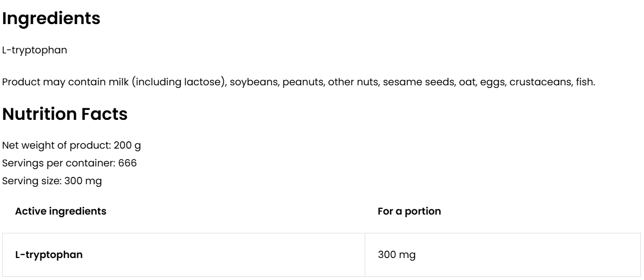Click the 'For a portion' column header
Image resolution: width=644 pixels, height=280 pixels.
pos(409,211)
